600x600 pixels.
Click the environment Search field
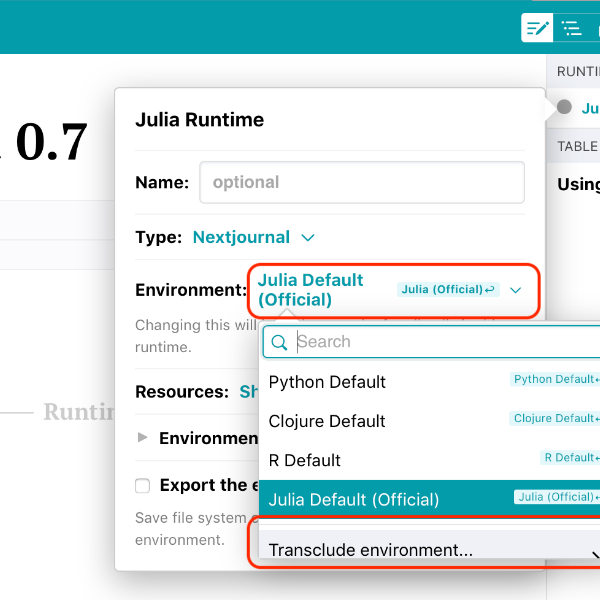(x=440, y=342)
